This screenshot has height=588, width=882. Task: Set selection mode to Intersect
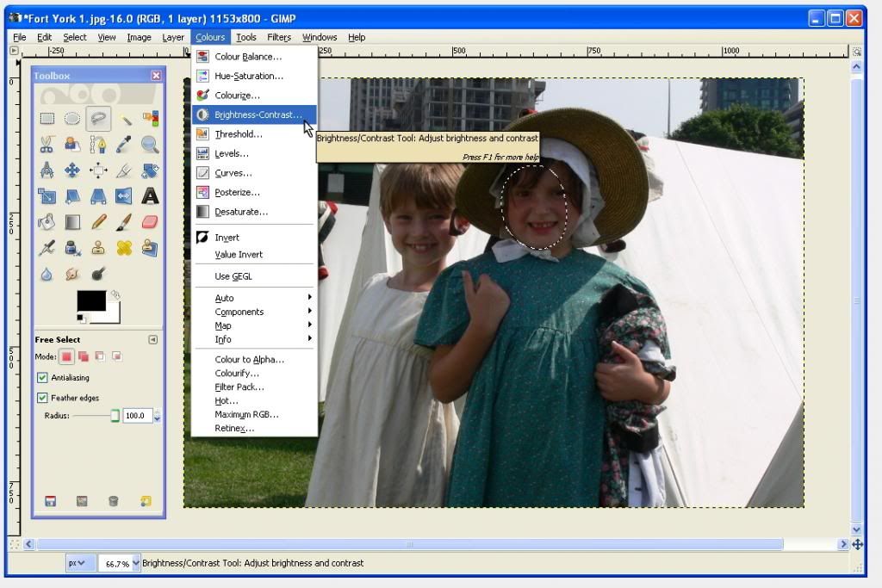click(116, 356)
